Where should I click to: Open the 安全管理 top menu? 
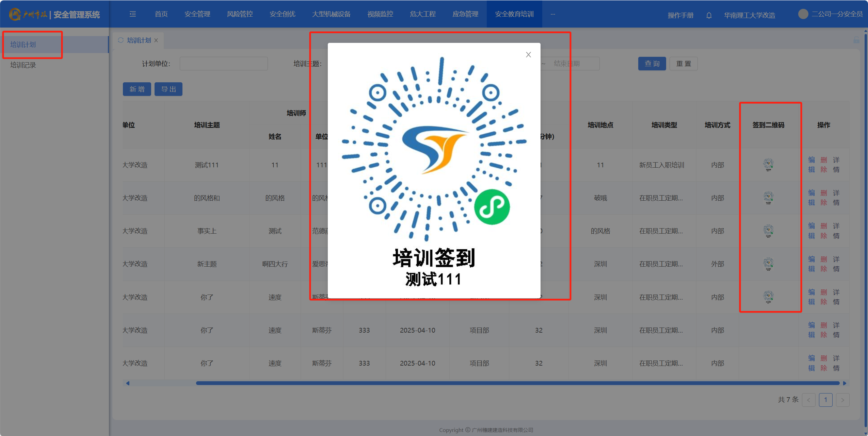197,14
